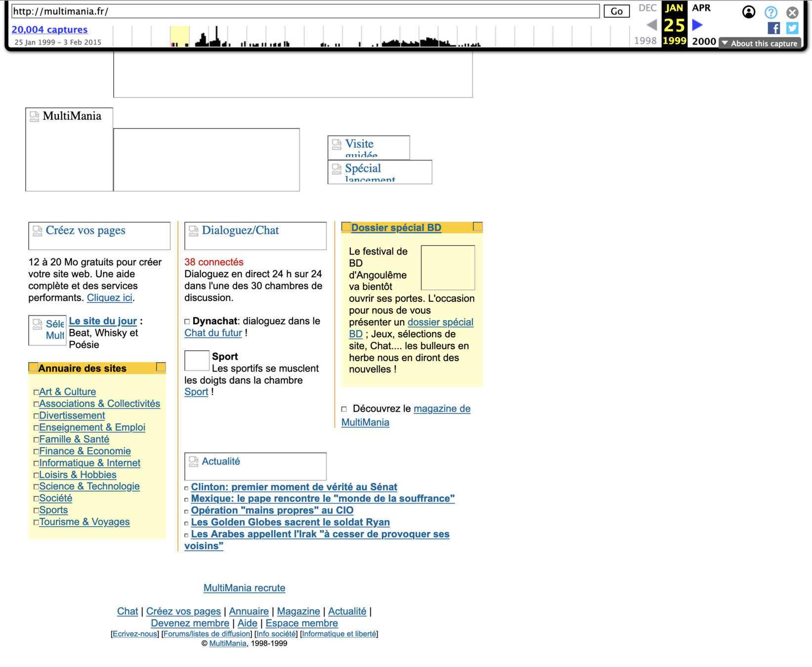Image resolution: width=812 pixels, height=667 pixels.
Task: Open the Aide footer link
Action: coord(247,623)
